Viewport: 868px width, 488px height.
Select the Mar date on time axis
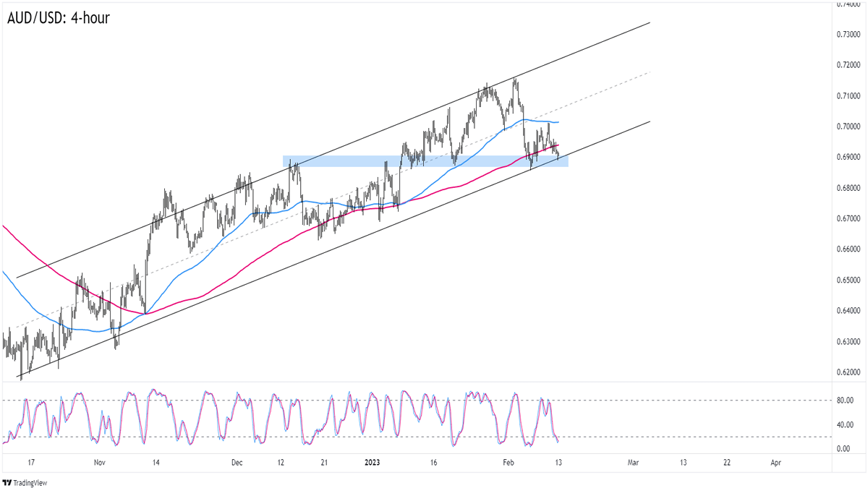pyautogui.click(x=634, y=462)
